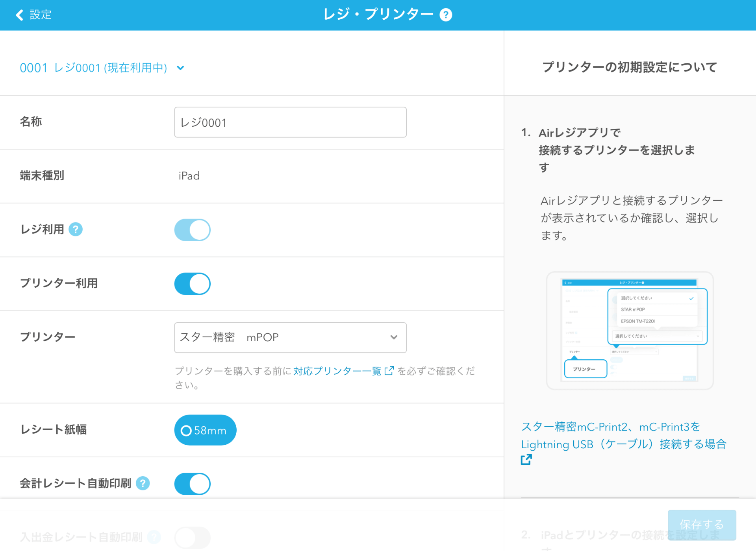
Task: Open the 対応プリンター一覧 link
Action: 337,371
